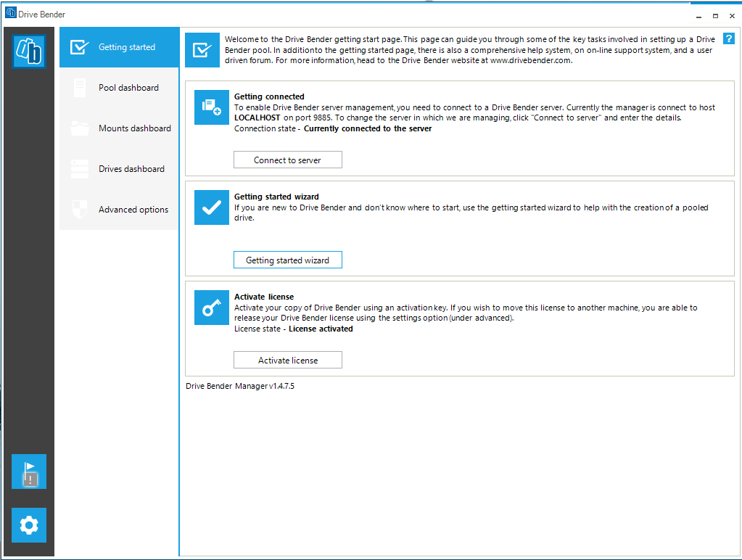Select the Getting started tab
742x560 pixels.
pos(119,47)
